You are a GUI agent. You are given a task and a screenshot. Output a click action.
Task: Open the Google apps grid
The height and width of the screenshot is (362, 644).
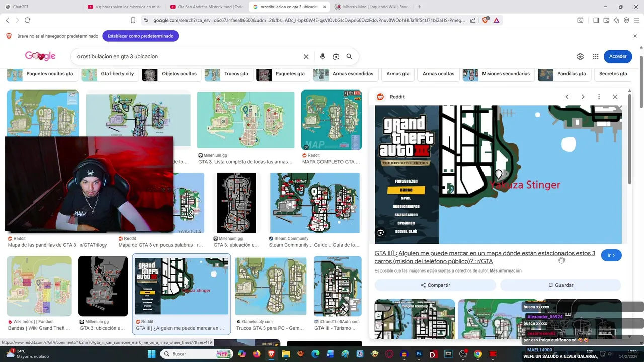click(x=596, y=57)
